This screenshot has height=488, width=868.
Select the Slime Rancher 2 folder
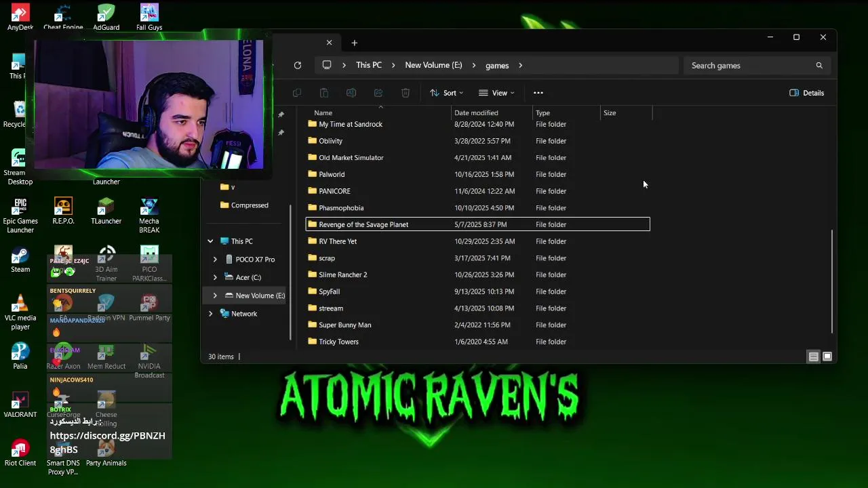(x=478, y=274)
